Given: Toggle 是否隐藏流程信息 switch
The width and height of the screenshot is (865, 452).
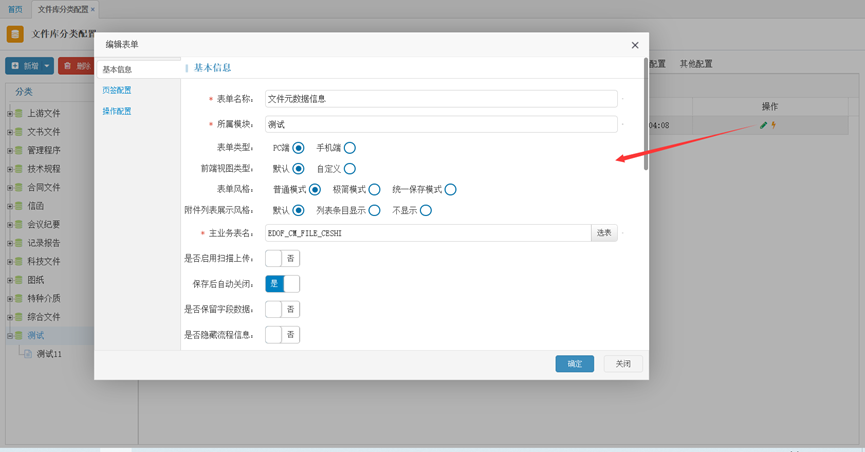Looking at the screenshot, I should pyautogui.click(x=282, y=334).
